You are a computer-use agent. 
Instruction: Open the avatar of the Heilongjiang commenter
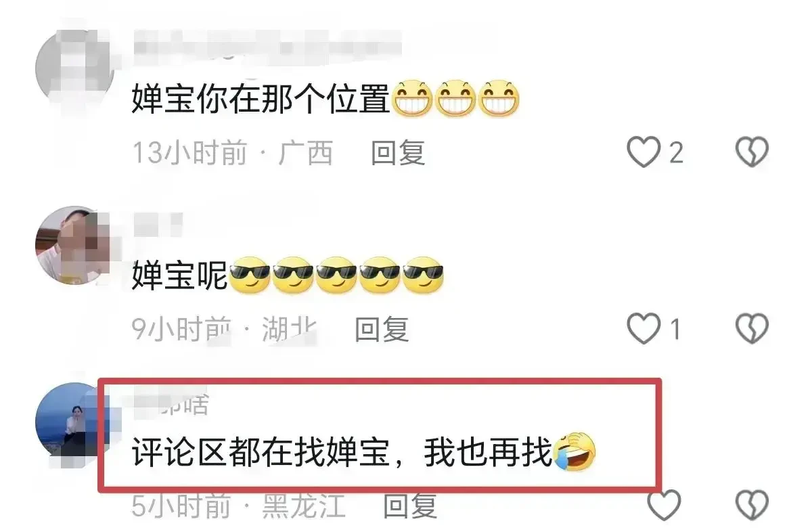coord(74,422)
